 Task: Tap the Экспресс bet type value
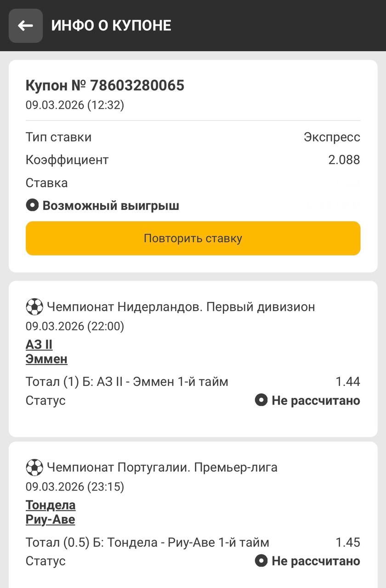332,137
